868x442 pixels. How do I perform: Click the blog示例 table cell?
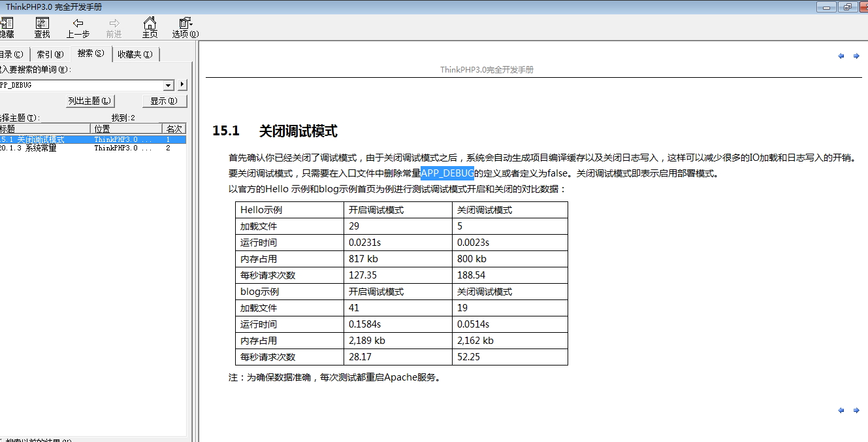[x=290, y=292]
